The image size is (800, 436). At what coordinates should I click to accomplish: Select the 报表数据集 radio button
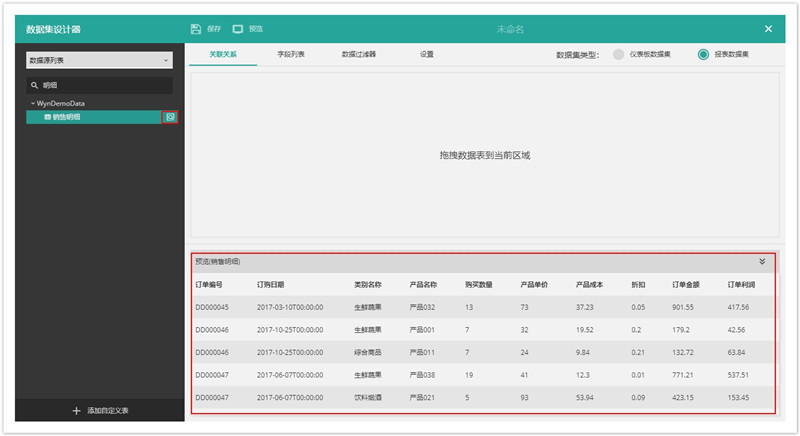(704, 54)
